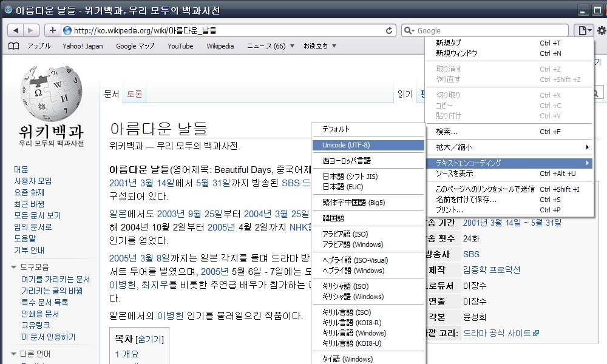Open 인쇄용 문서 link
The image size is (607, 364).
[40, 314]
